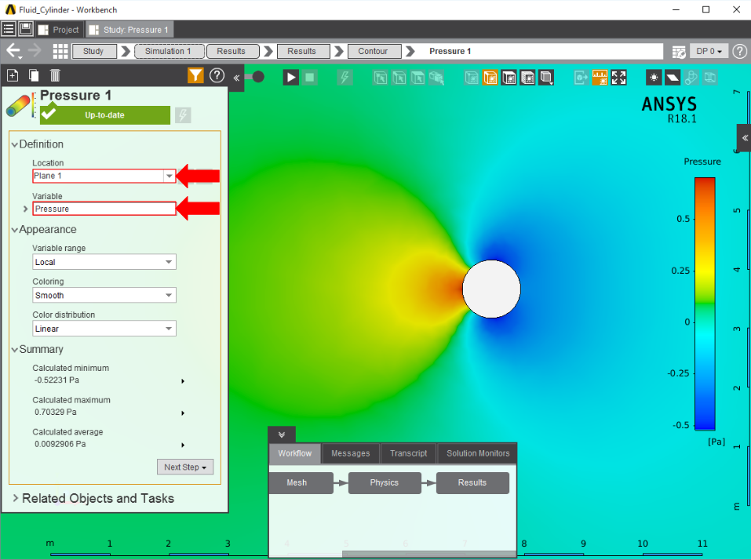
Task: Open the Coloring Smooth dropdown
Action: pyautogui.click(x=104, y=296)
